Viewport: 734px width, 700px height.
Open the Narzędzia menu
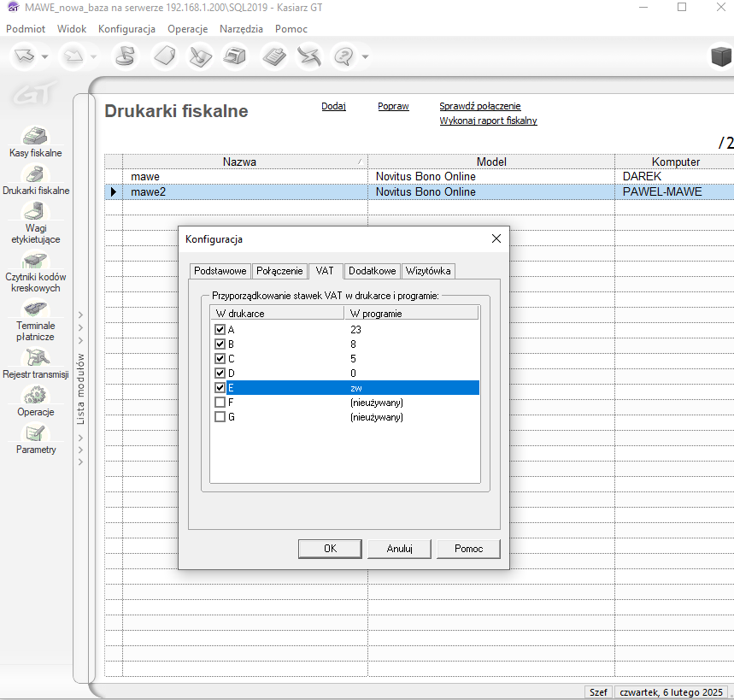click(241, 28)
